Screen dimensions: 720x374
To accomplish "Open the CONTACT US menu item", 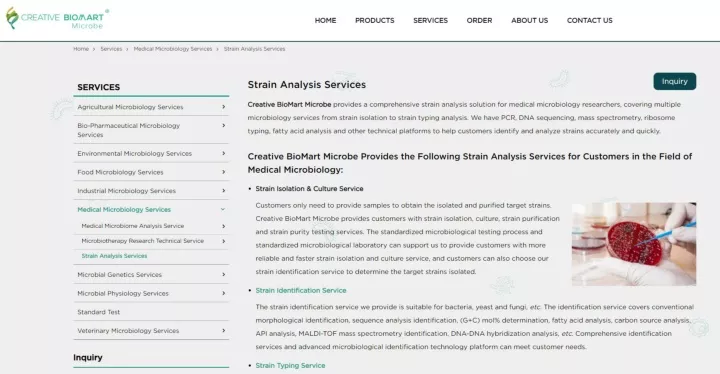I will pos(590,21).
